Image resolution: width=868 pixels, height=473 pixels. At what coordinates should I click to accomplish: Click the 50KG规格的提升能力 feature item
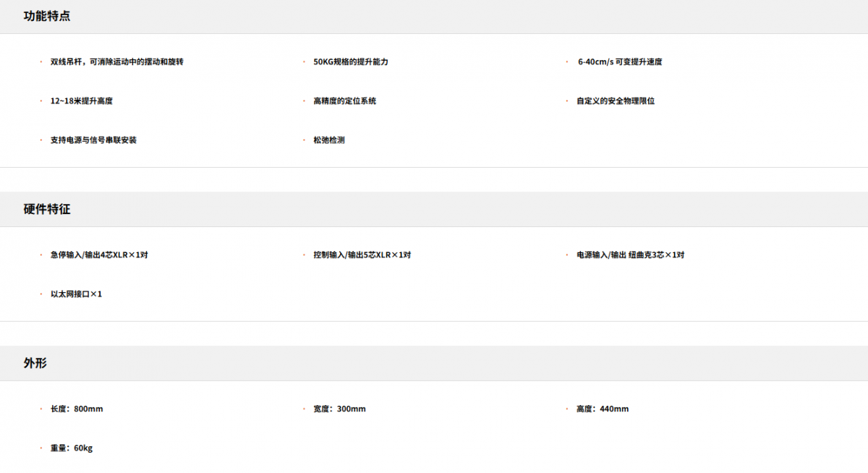(x=351, y=62)
